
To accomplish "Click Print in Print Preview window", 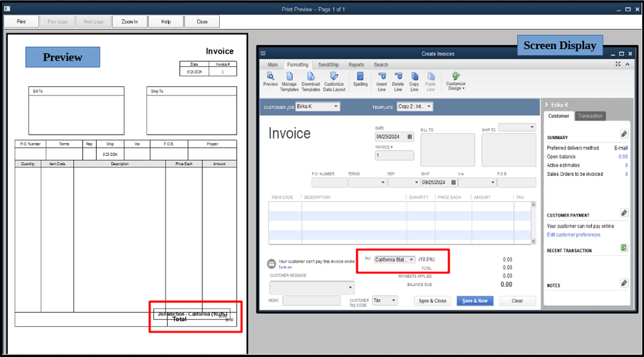I will 21,22.
